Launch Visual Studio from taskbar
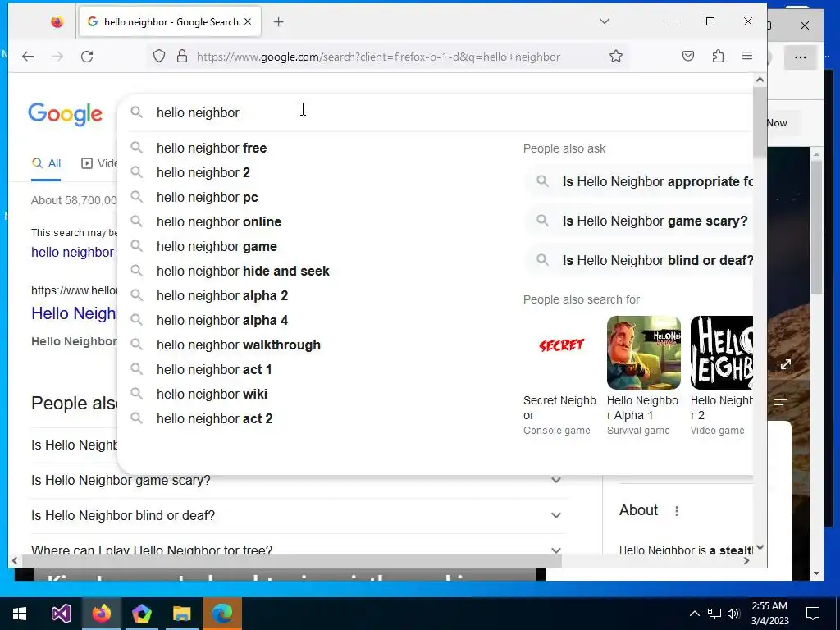The height and width of the screenshot is (630, 840). pos(61,614)
